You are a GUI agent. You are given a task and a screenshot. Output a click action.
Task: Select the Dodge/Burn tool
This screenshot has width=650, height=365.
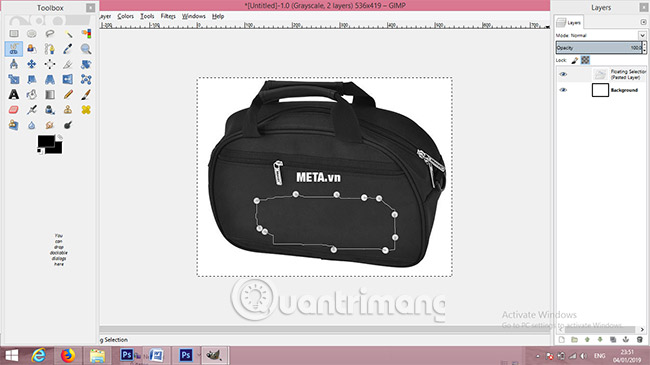(68, 125)
